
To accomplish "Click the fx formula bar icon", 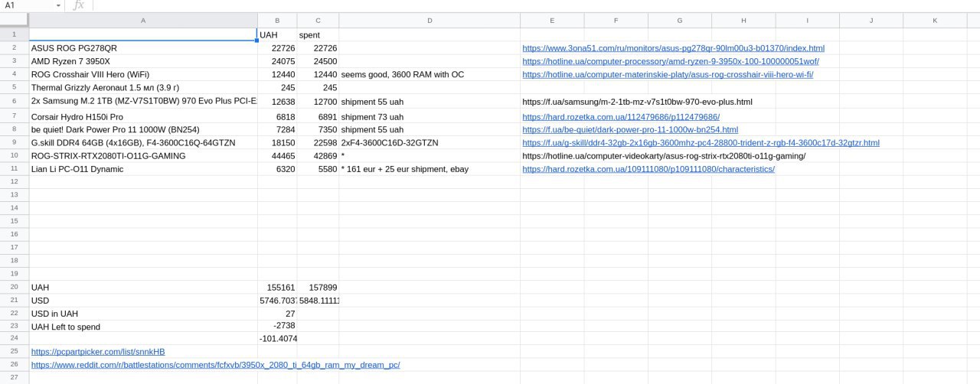I will 78,5.
